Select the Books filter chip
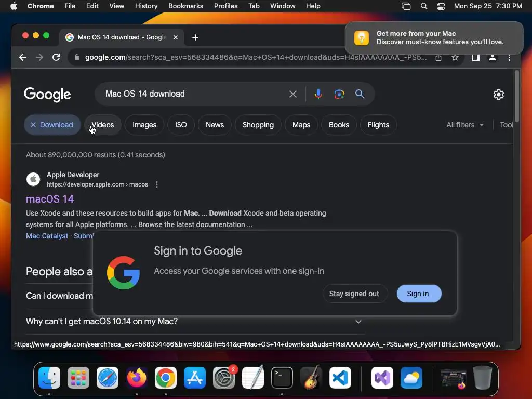This screenshot has width=532, height=399. pos(339,125)
